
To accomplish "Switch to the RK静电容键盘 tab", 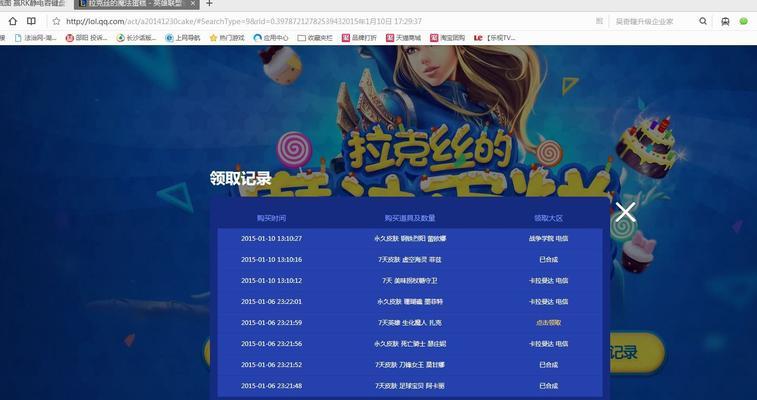I will [x=35, y=3].
